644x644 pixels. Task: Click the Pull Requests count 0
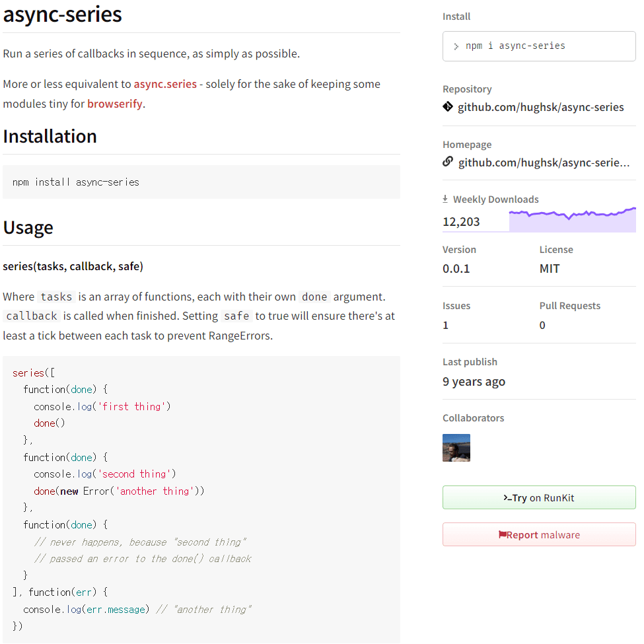click(x=542, y=325)
